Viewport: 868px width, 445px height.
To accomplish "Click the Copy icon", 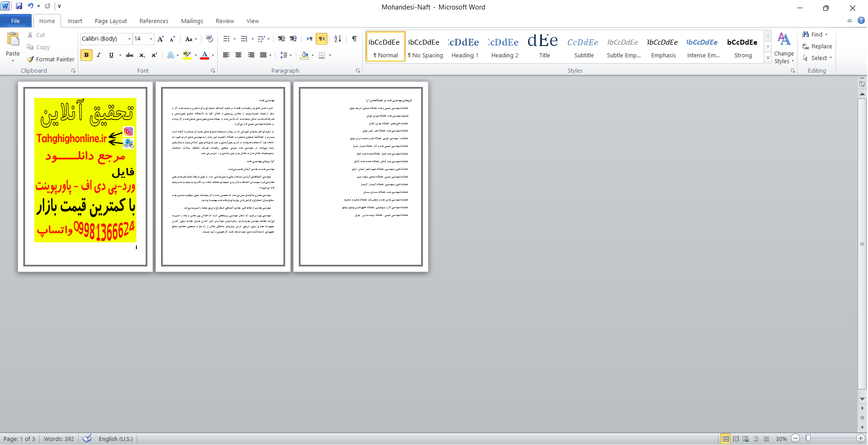I will (30, 47).
